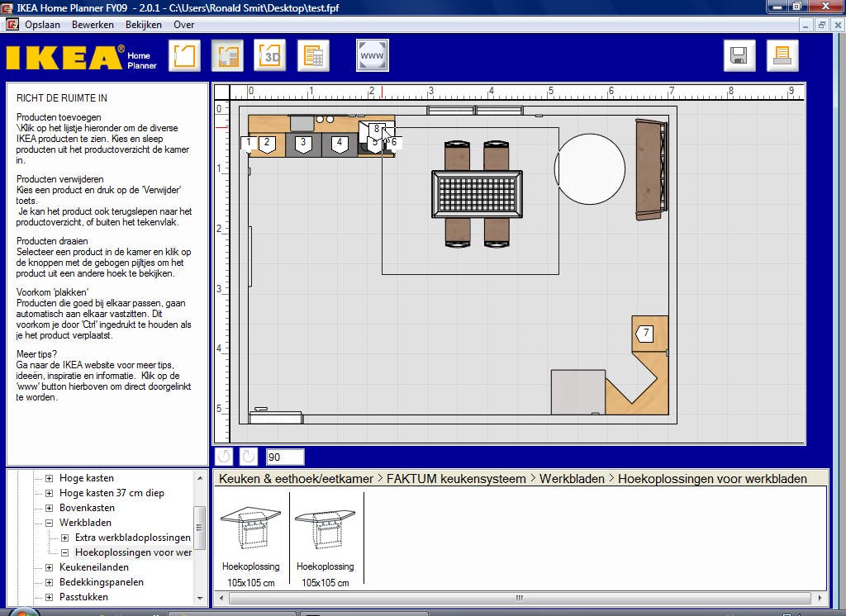846x616 pixels.
Task: Open the Opslaan menu
Action: tap(42, 25)
